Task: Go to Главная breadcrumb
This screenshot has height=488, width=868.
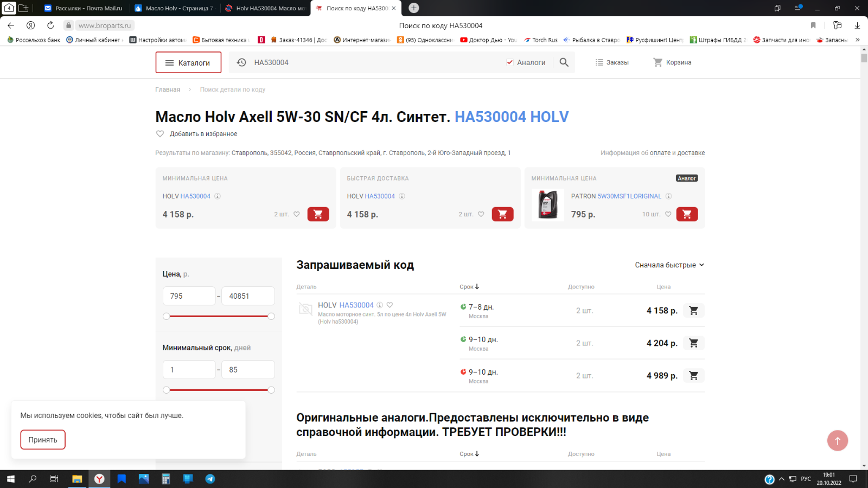Action: point(168,89)
